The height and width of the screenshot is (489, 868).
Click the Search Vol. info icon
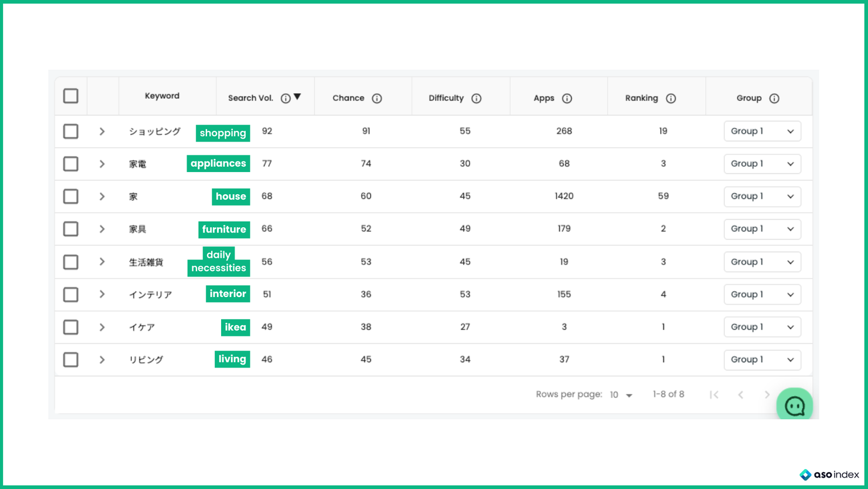286,99
